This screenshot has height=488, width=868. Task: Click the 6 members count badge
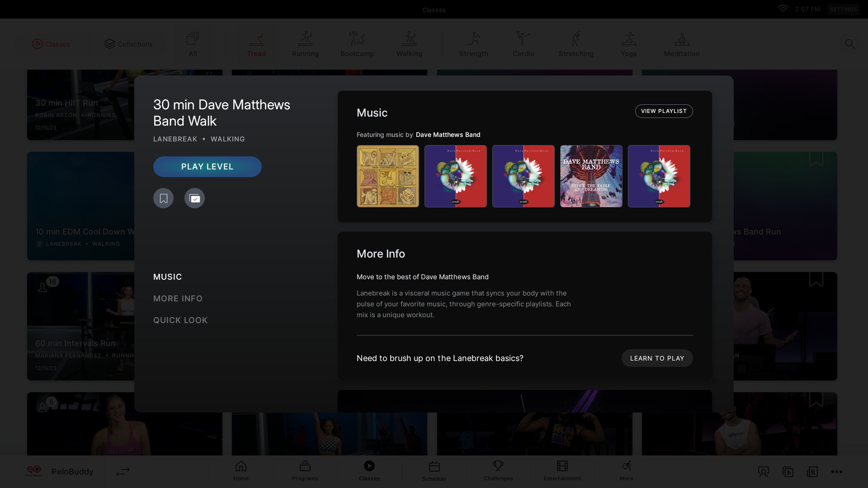[52, 402]
